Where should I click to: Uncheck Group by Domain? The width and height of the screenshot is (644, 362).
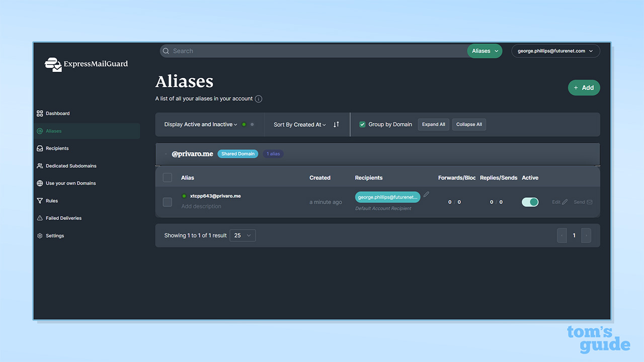click(362, 124)
